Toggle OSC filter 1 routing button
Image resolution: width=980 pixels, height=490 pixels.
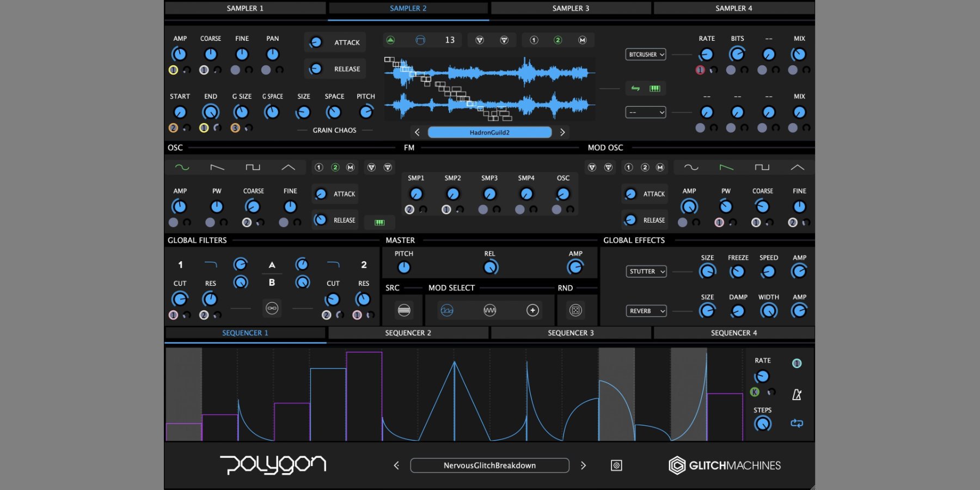click(319, 167)
